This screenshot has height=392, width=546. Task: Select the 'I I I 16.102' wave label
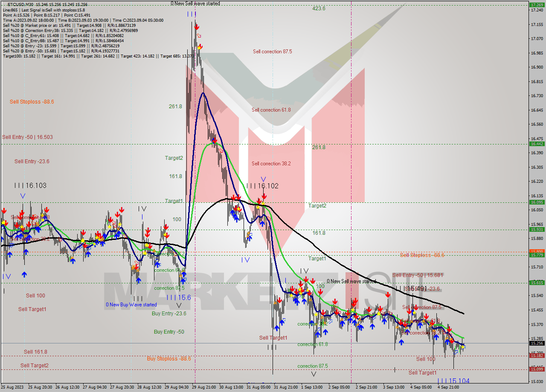(262, 186)
